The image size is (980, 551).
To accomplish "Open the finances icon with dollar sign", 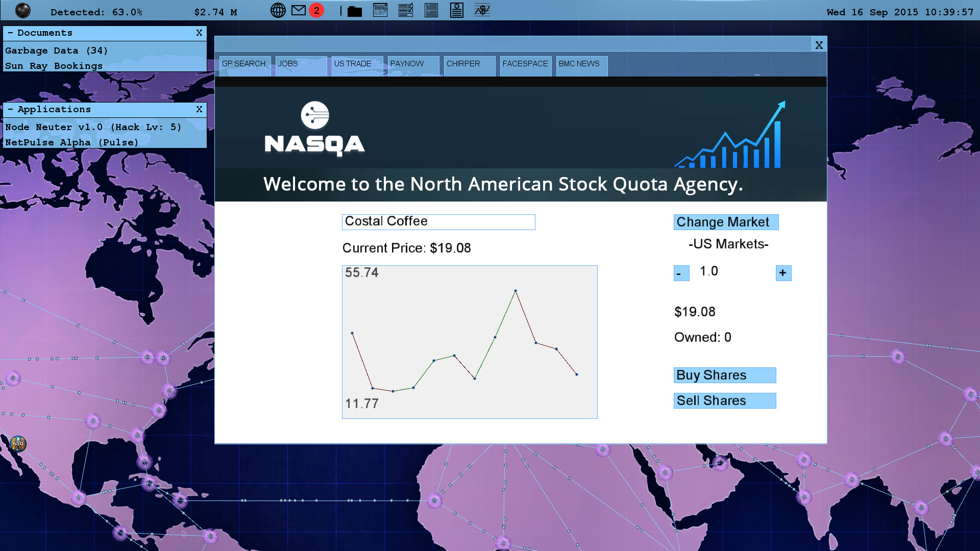I will tap(482, 10).
